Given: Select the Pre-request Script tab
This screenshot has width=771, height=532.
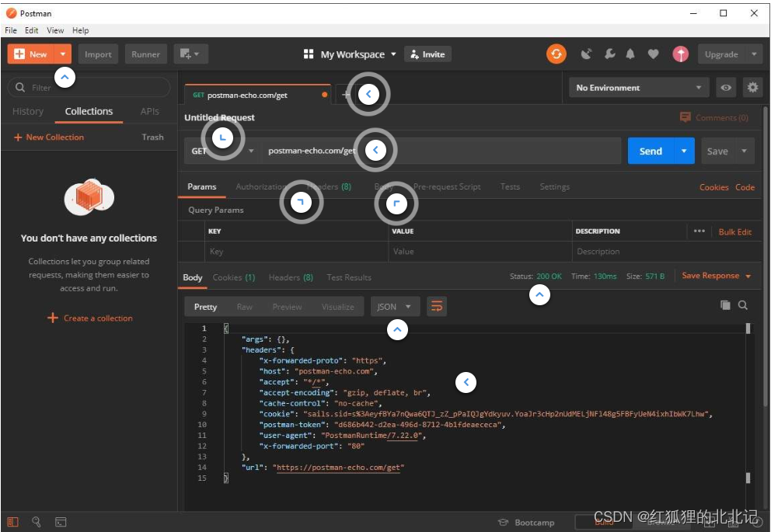Looking at the screenshot, I should 446,186.
